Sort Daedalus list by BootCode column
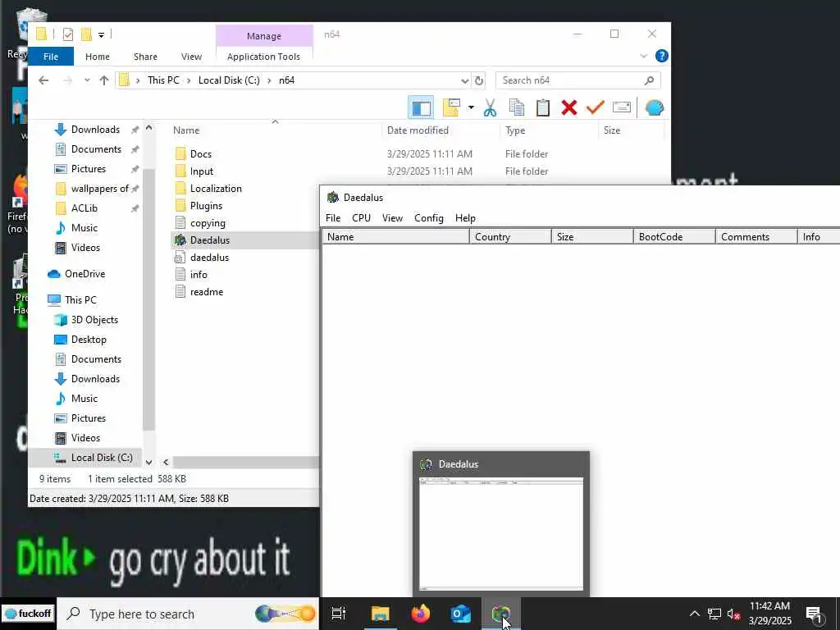 [x=674, y=237]
